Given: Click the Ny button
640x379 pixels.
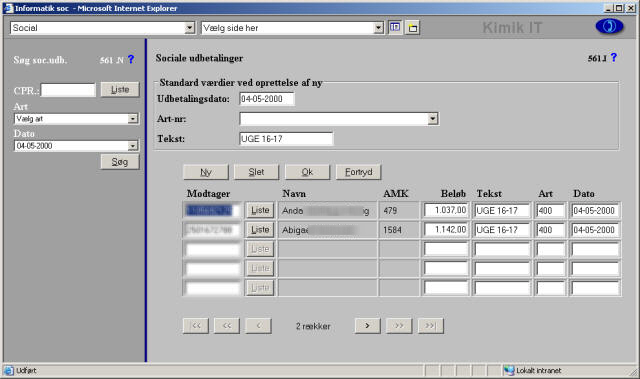Looking at the screenshot, I should (206, 172).
